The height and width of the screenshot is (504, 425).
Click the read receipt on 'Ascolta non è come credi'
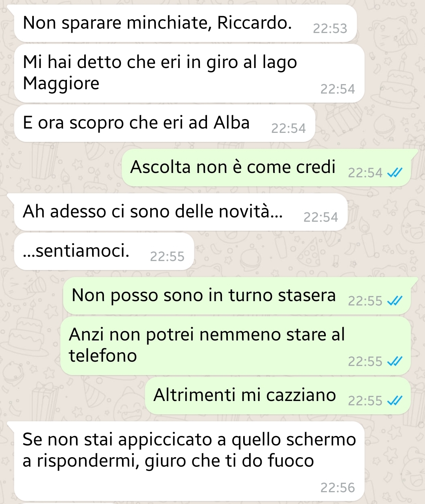coord(395,173)
